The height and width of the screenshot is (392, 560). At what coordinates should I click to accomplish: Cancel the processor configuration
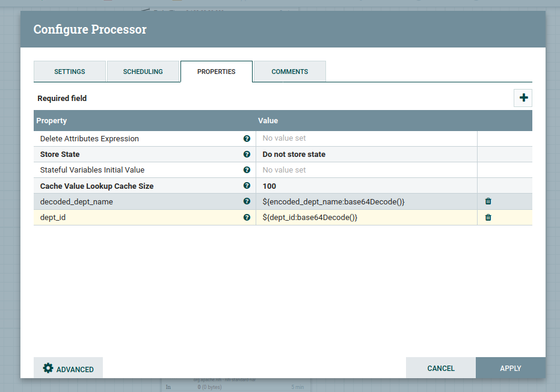click(441, 368)
